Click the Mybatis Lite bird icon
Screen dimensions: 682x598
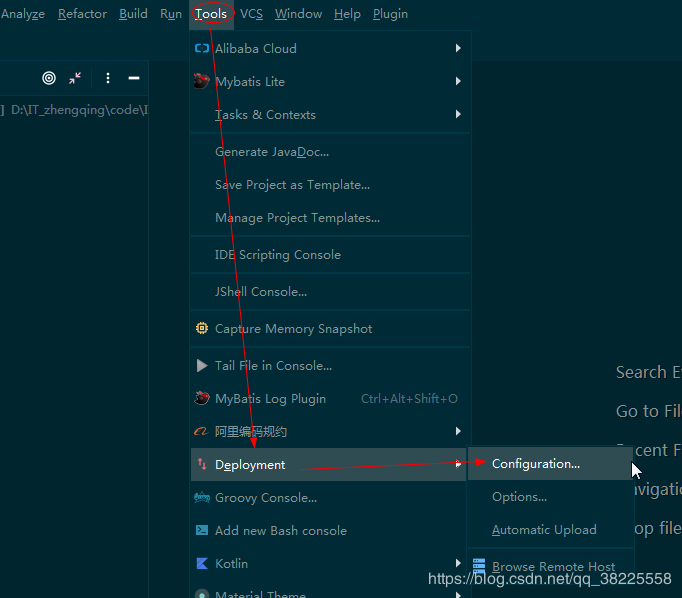[x=201, y=81]
